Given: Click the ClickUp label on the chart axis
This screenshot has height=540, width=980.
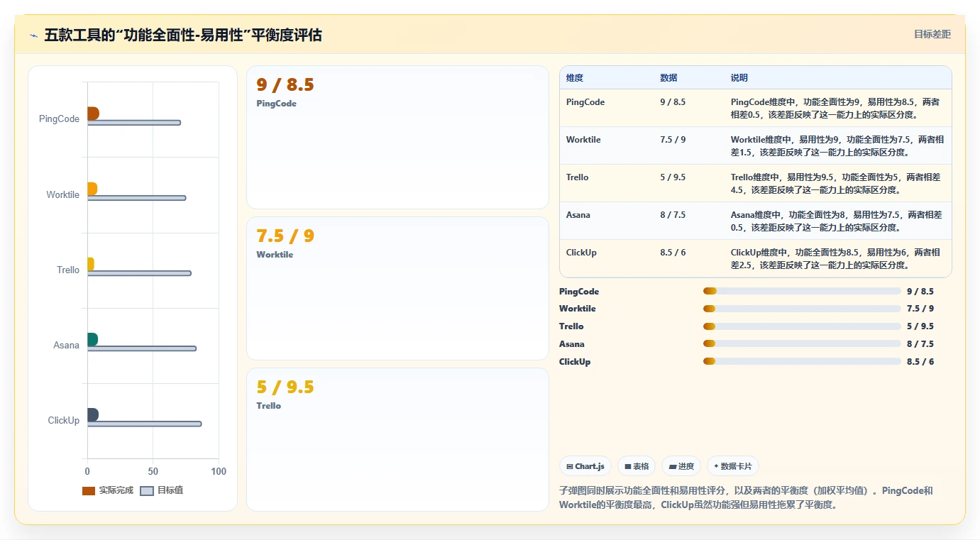Looking at the screenshot, I should [x=64, y=420].
